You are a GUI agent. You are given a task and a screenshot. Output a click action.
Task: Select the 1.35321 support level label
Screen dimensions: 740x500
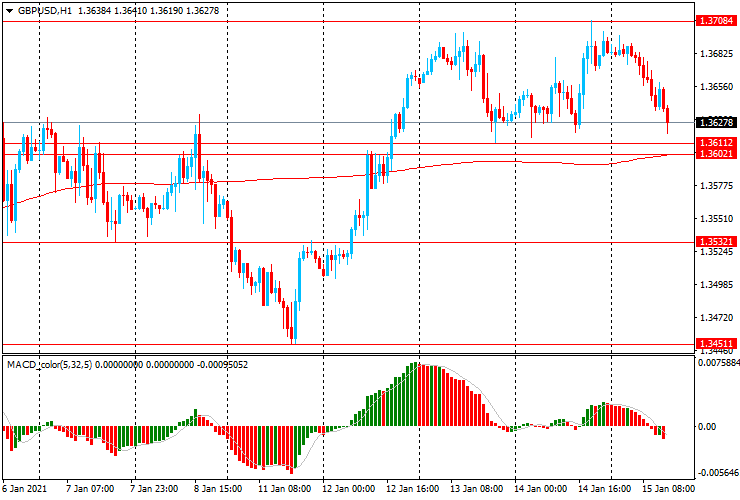(x=717, y=242)
